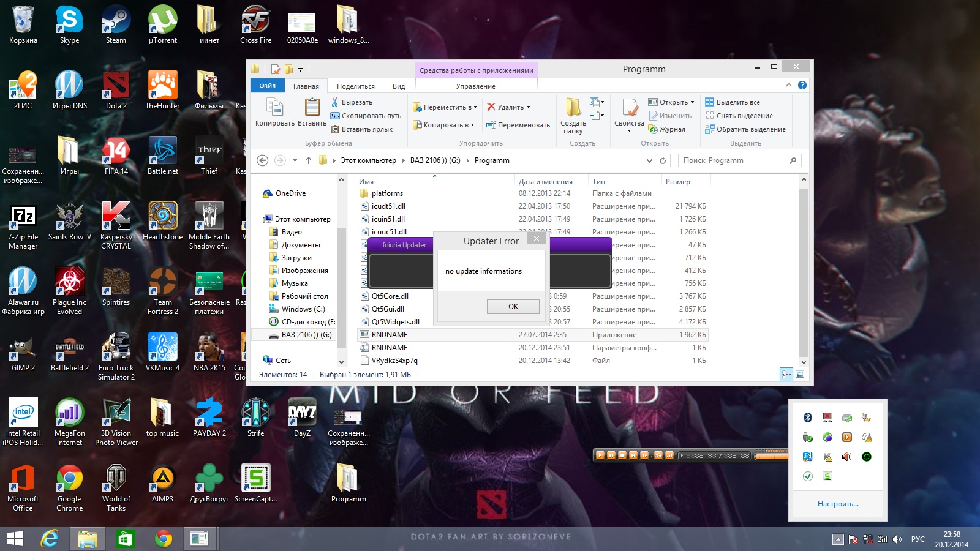The width and height of the screenshot is (980, 551).
Task: Select Загрузки in the navigation pane
Action: (x=291, y=258)
